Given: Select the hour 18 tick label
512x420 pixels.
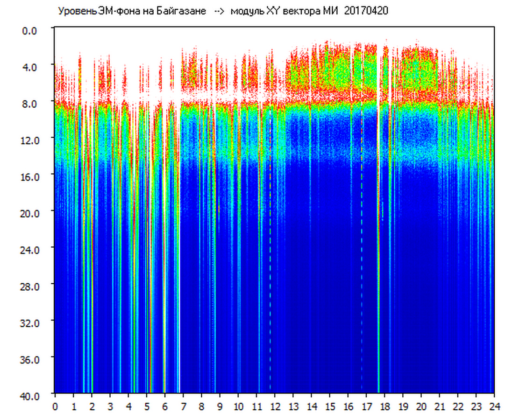Looking at the screenshot, I should tap(384, 406).
